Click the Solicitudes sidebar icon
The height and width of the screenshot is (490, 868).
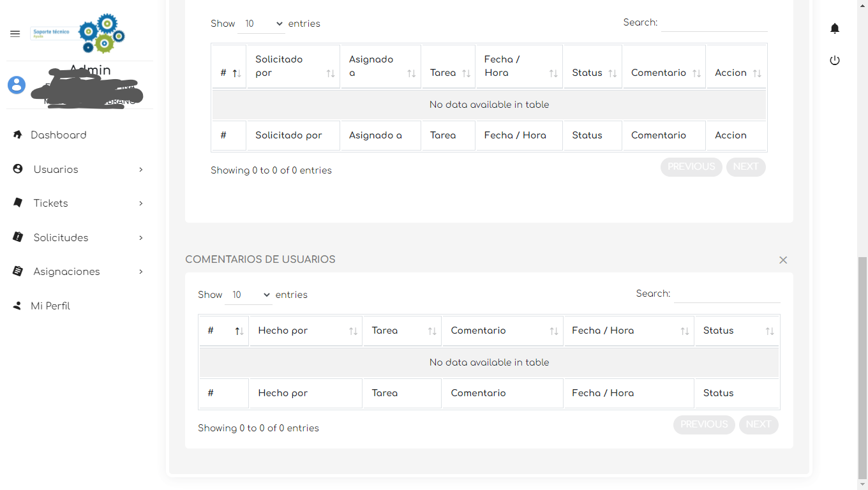[18, 237]
